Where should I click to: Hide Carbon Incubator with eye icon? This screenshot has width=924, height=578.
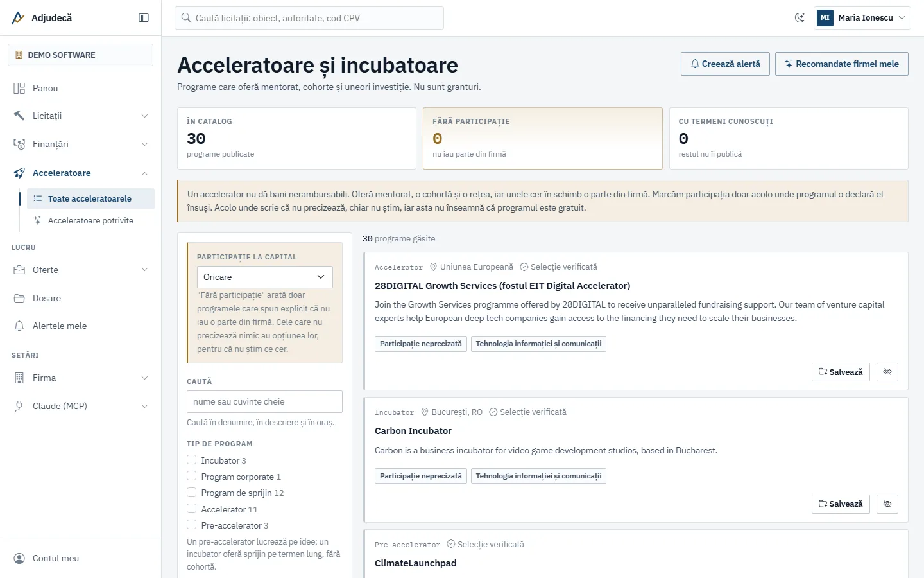tap(887, 504)
